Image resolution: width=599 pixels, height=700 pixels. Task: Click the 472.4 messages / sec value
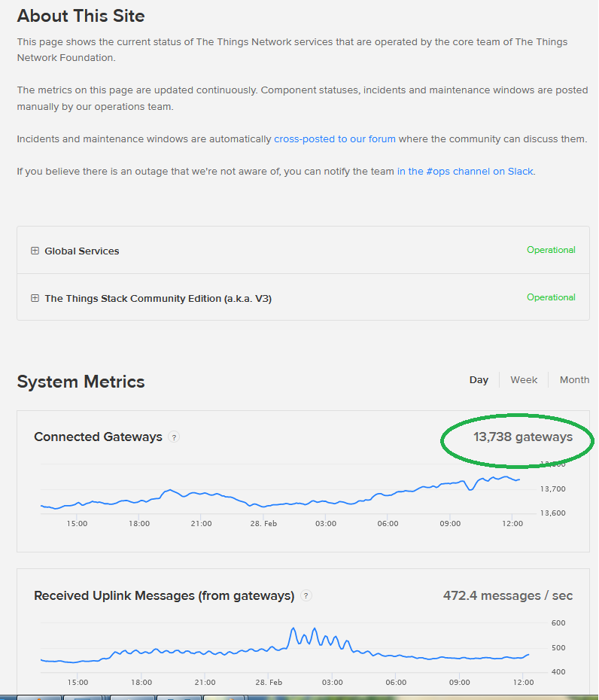[507, 595]
